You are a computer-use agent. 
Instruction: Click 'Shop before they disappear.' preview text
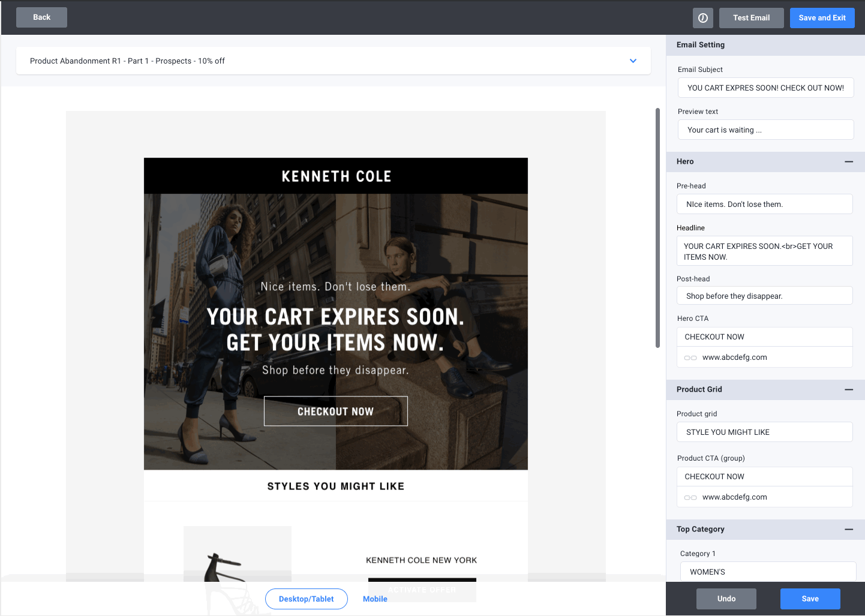click(x=335, y=370)
